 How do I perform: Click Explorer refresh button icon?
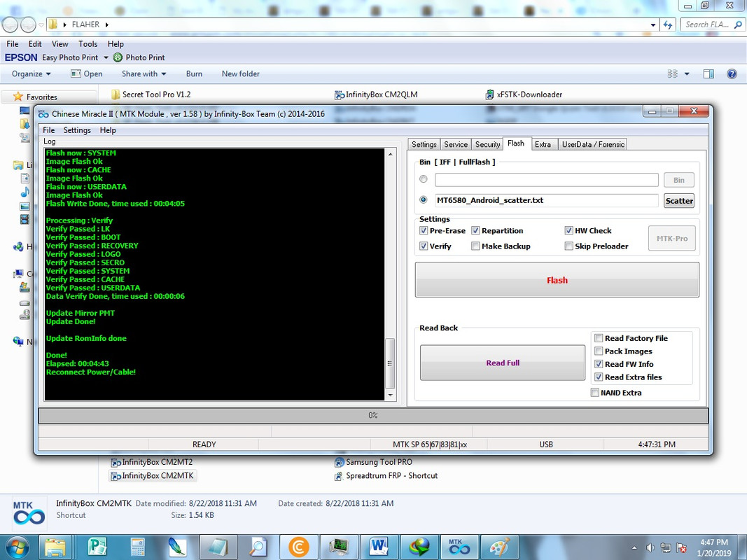point(667,24)
